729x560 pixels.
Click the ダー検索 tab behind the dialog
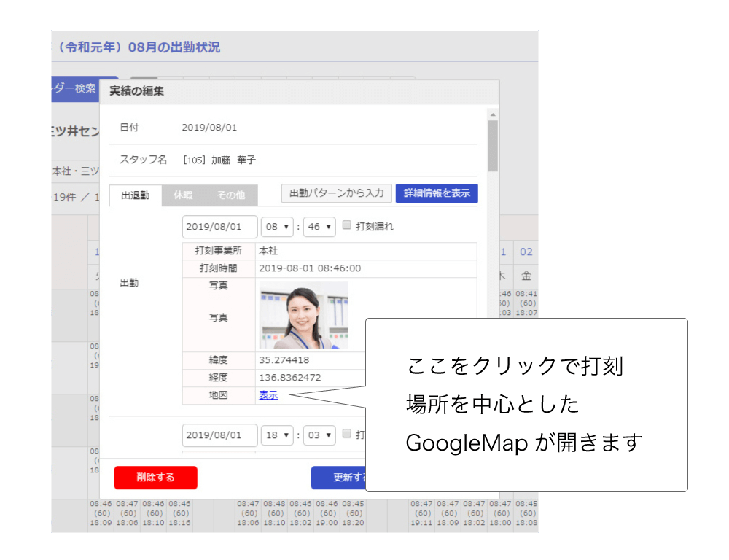coord(76,88)
